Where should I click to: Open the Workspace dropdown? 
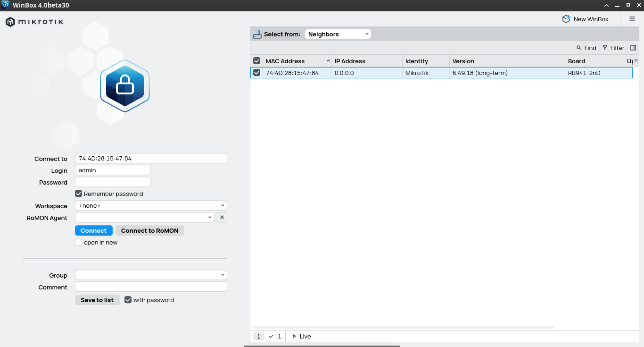151,205
